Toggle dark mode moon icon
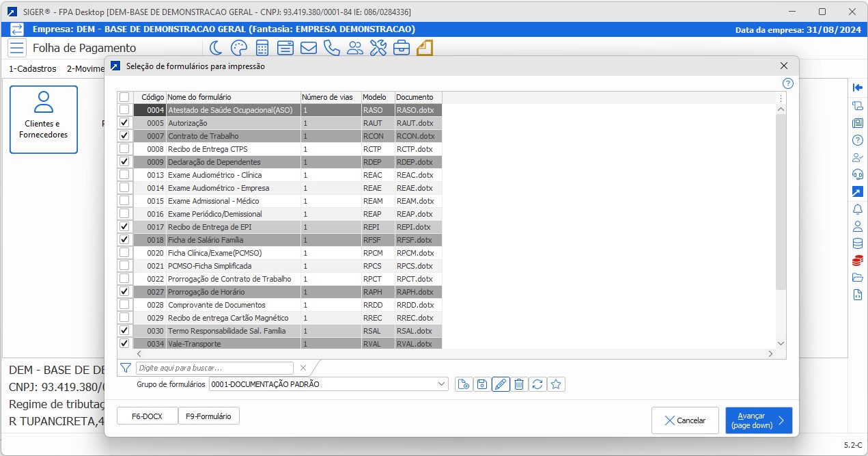 point(216,48)
